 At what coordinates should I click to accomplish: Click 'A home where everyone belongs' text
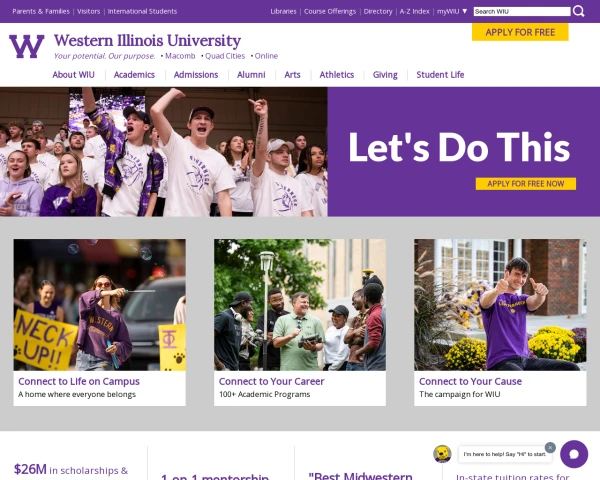[x=77, y=394]
